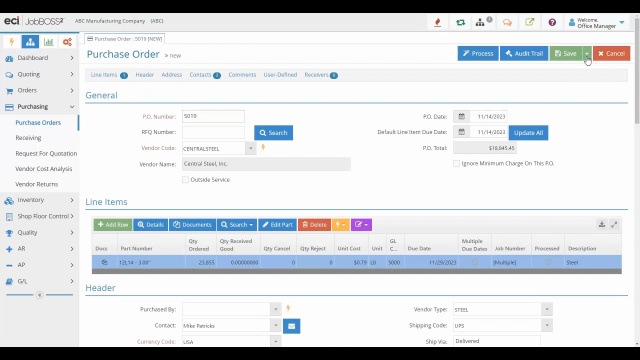Switch to the Comments tab
The height and width of the screenshot is (360, 640).
coord(242,75)
